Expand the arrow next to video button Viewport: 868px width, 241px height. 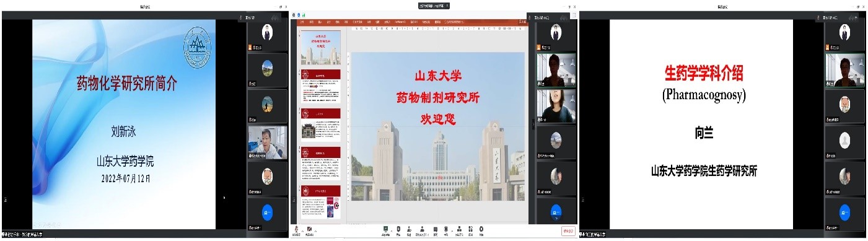315,231
